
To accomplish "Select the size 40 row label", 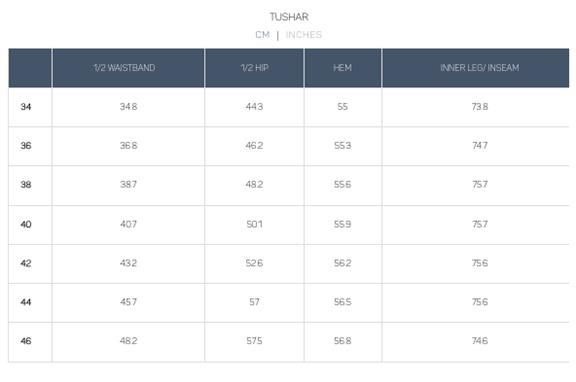I will [26, 224].
